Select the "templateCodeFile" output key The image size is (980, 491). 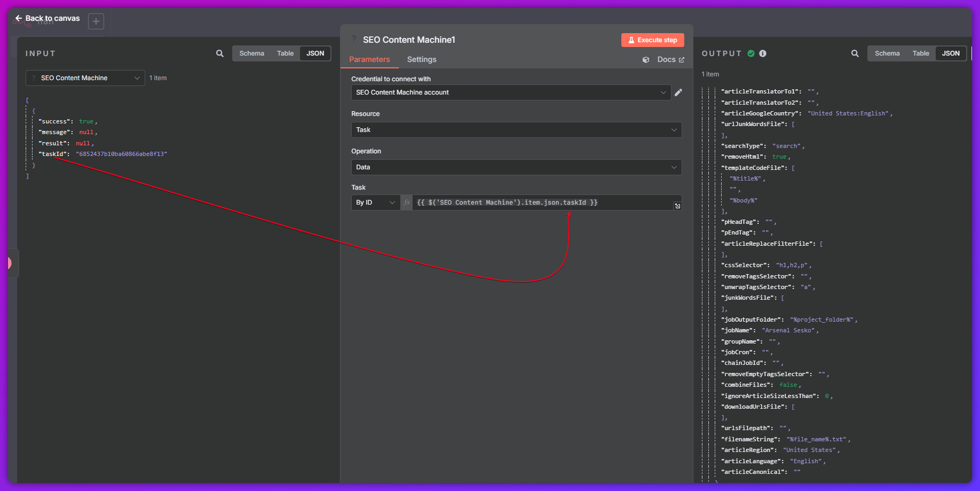point(754,168)
